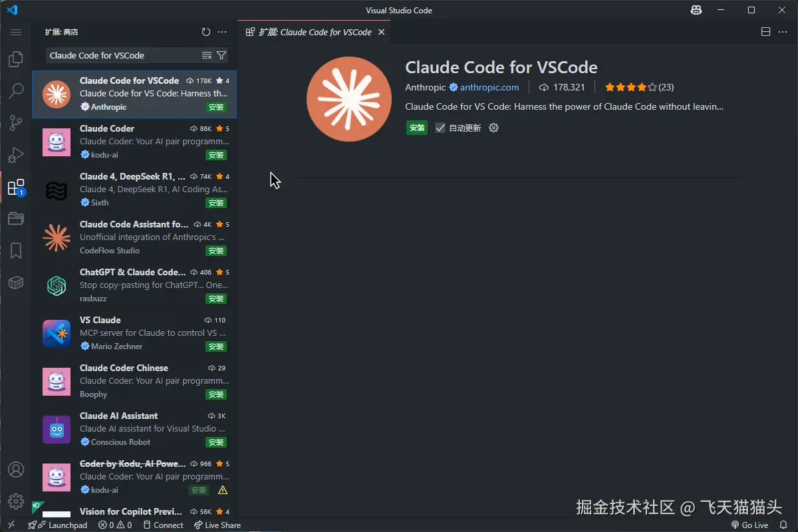Open the Bookmarks view in activity bar
798x532 pixels.
[16, 251]
